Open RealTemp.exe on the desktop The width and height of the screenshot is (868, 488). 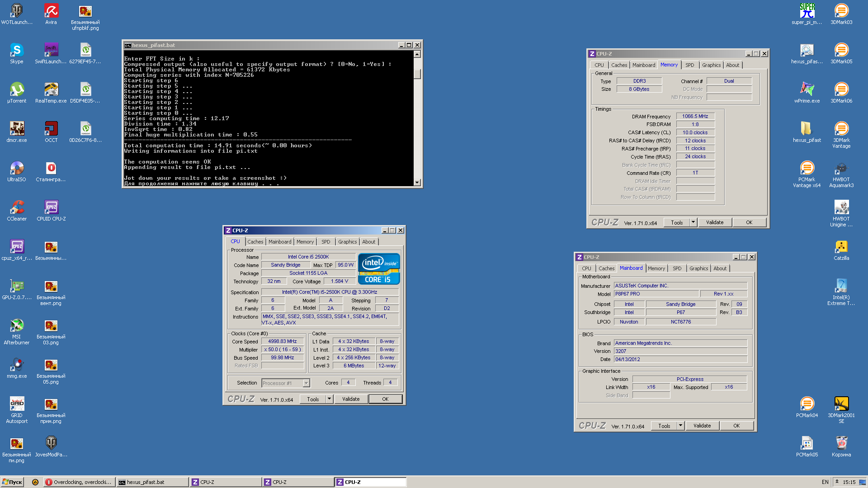point(51,93)
